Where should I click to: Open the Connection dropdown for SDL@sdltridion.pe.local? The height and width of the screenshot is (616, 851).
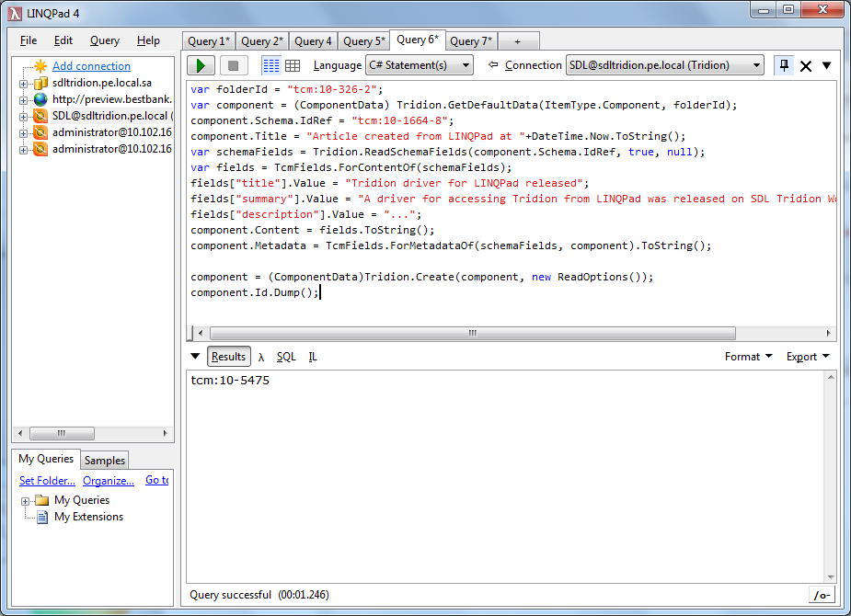664,65
